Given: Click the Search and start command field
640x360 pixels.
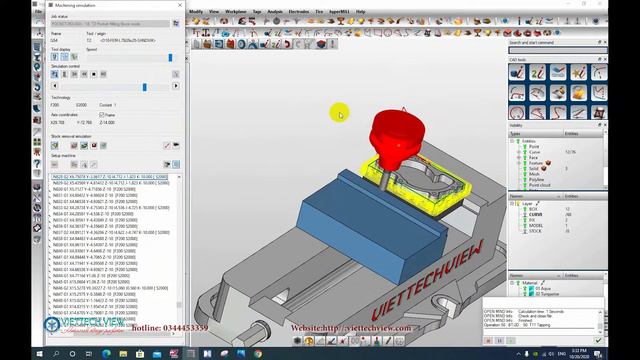Looking at the screenshot, I should click(558, 50).
